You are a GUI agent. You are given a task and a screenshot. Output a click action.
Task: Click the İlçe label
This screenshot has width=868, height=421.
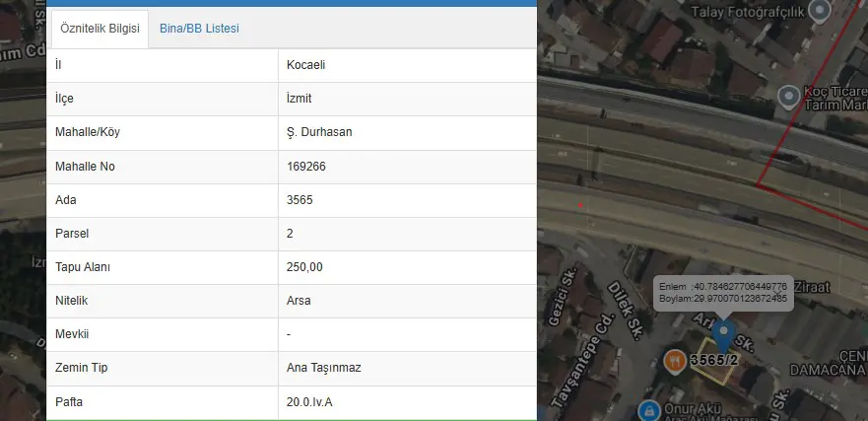click(x=64, y=99)
